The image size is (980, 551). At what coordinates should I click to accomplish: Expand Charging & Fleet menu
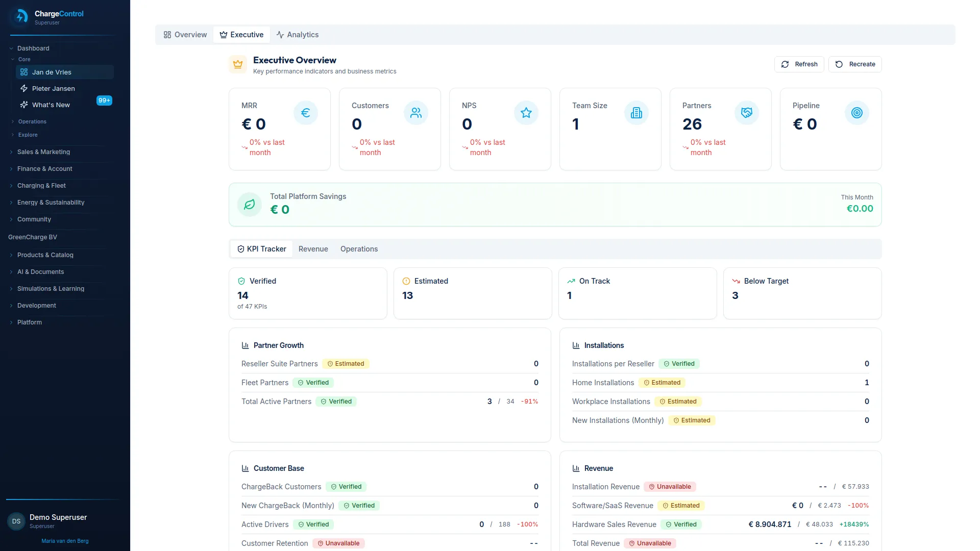[41, 186]
